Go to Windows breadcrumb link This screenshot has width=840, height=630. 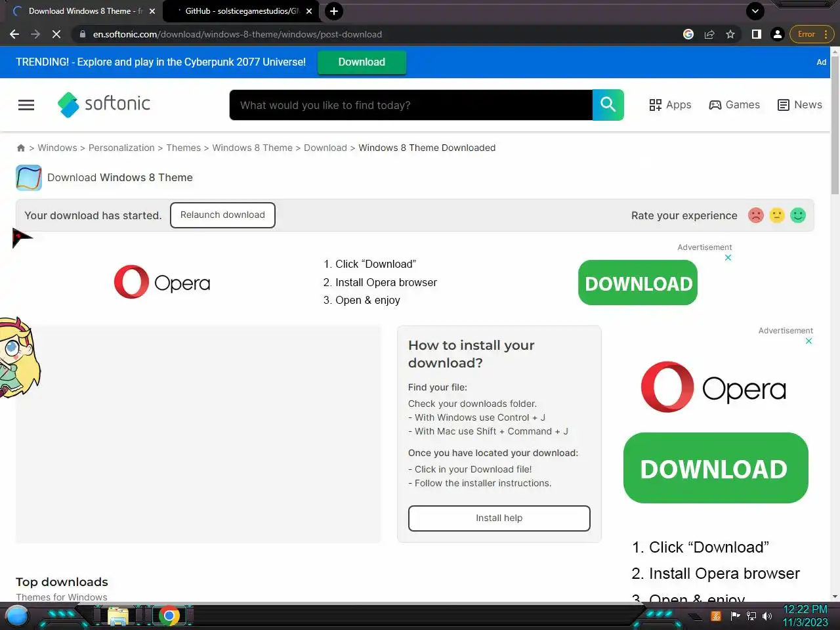coord(57,148)
